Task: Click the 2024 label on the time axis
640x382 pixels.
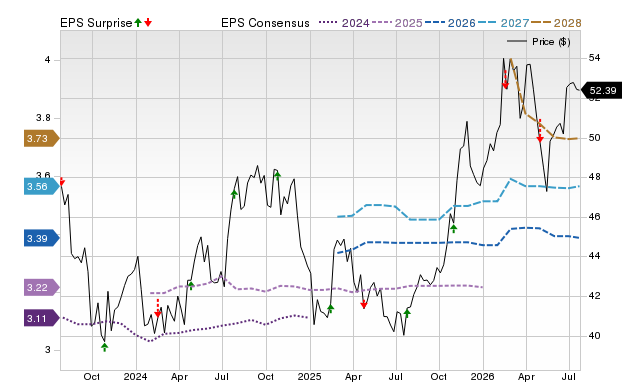Action: [136, 376]
